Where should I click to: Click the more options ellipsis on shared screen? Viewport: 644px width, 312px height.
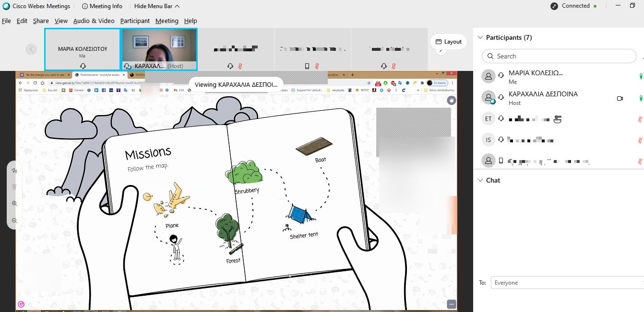coord(451,304)
